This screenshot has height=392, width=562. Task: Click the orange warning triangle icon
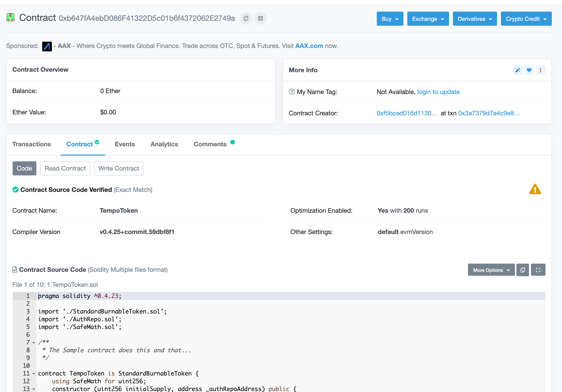coord(535,189)
